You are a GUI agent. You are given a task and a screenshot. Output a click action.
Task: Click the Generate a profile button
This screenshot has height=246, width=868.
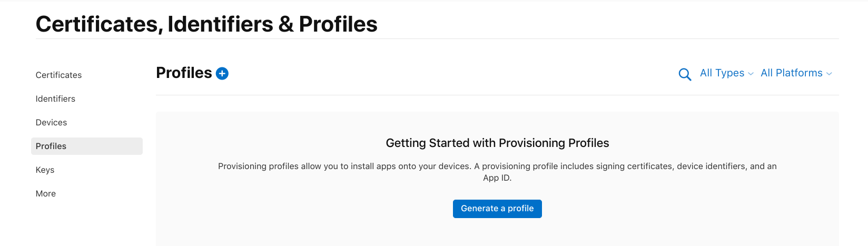497,209
